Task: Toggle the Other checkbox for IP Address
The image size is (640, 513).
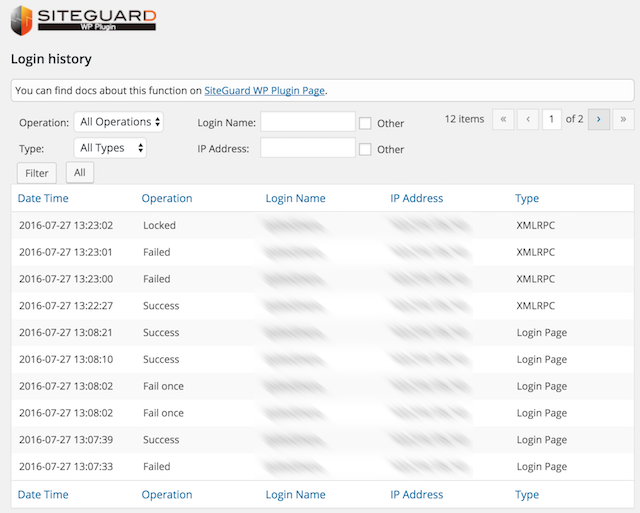Action: (365, 149)
